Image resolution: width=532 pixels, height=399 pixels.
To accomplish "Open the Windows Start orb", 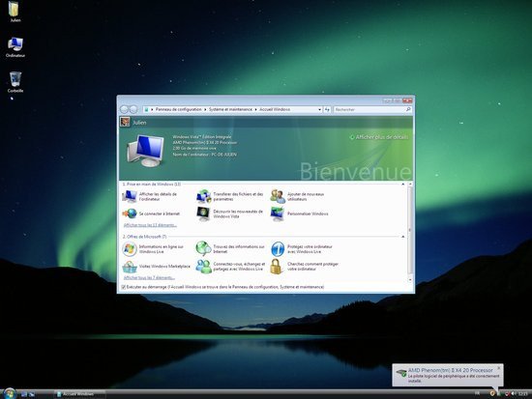I will click(10, 394).
